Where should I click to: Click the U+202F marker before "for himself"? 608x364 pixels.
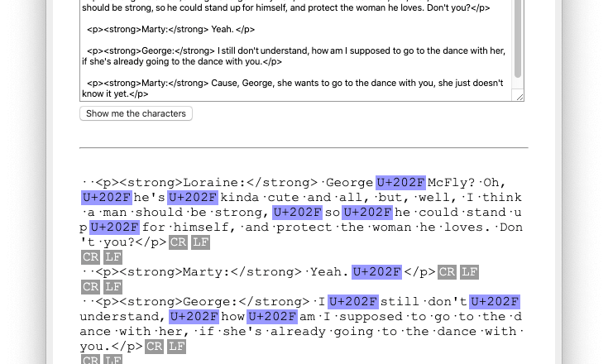(114, 227)
